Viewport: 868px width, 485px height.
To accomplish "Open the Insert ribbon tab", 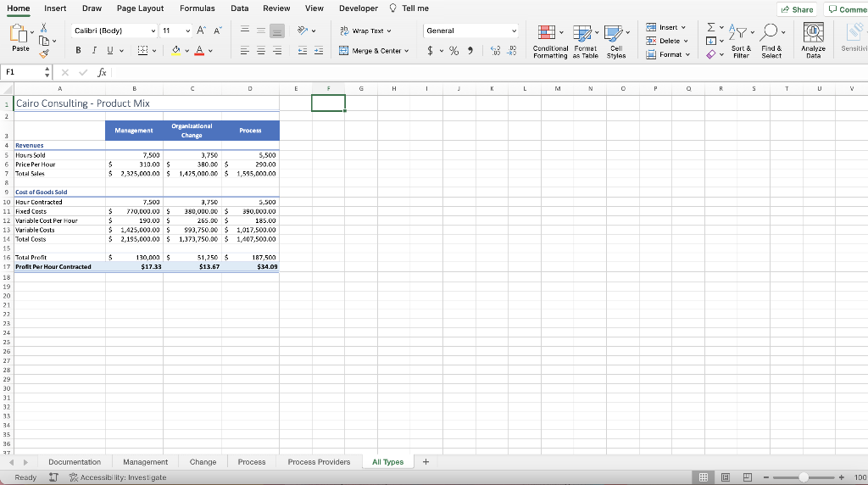I will 55,8.
